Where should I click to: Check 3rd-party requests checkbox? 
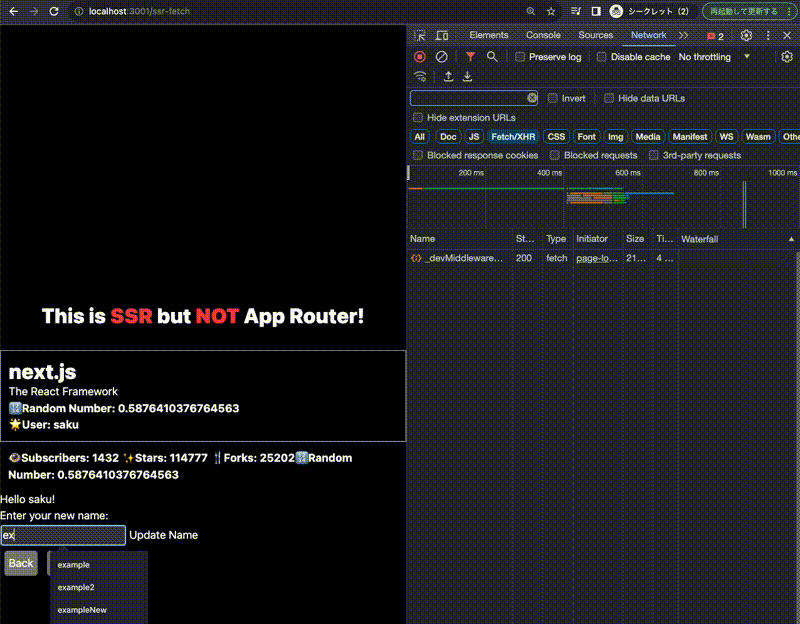[x=654, y=155]
